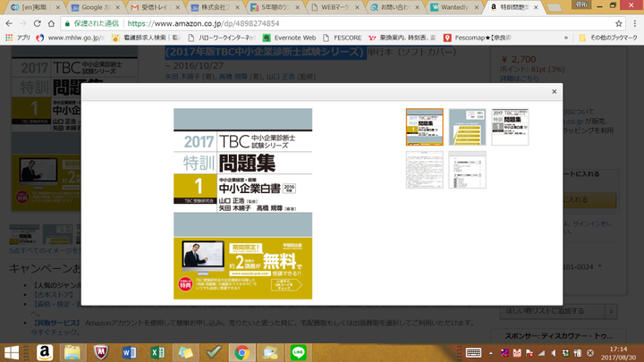The width and height of the screenshot is (644, 362).
Task: Click the volume speaker tray icon
Action: click(554, 353)
